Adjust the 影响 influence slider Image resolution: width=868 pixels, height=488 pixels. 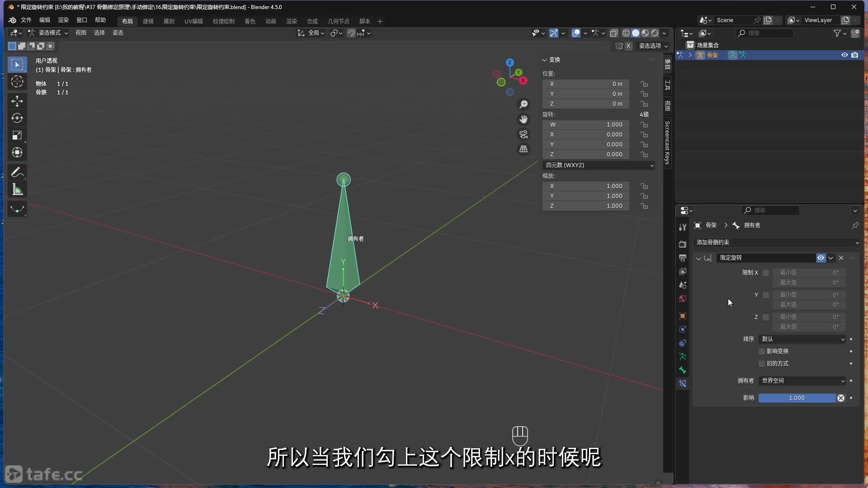(x=797, y=398)
